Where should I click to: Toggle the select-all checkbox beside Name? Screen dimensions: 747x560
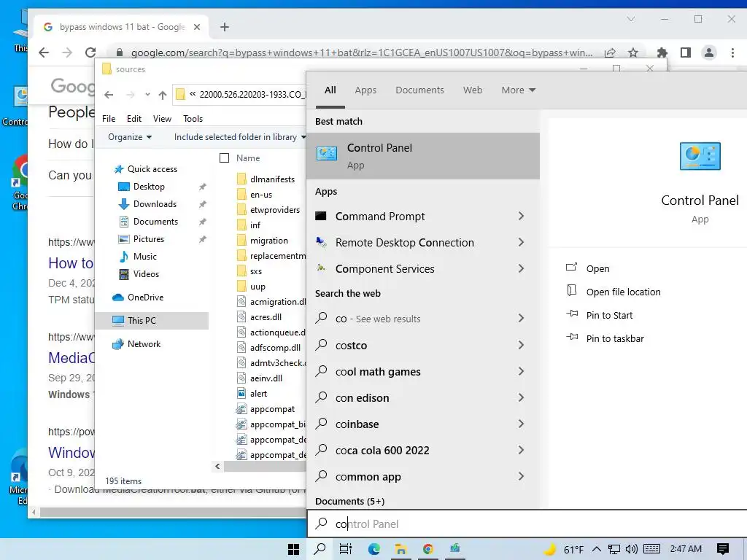[225, 158]
